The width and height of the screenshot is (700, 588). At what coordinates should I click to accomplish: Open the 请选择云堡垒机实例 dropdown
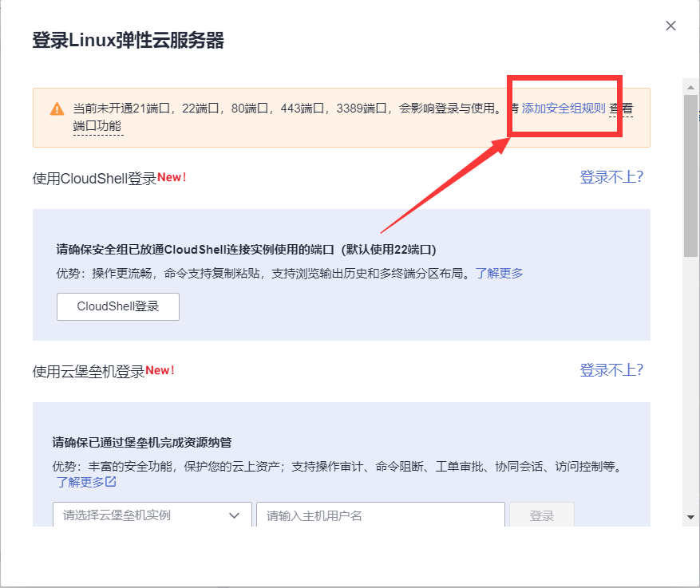[152, 515]
